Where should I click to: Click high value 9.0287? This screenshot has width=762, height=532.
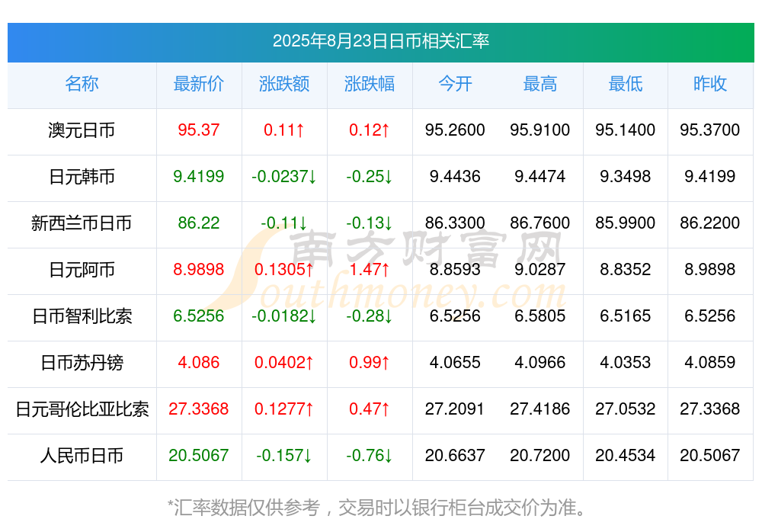coord(540,269)
